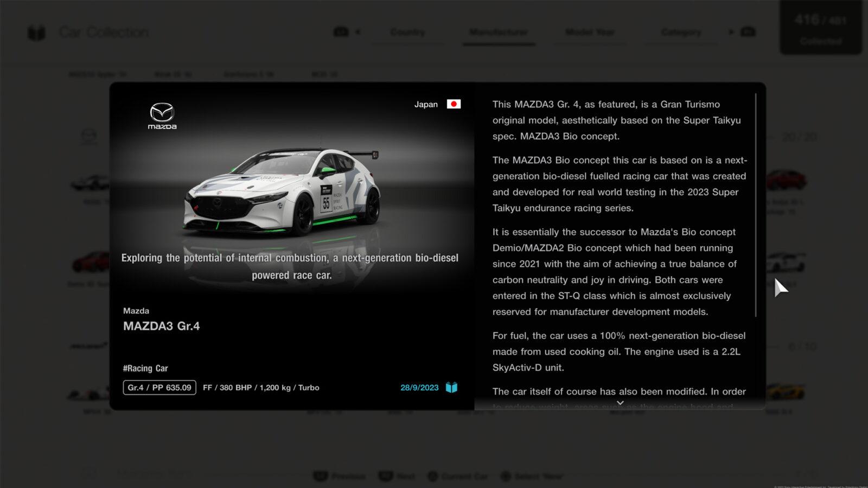The height and width of the screenshot is (488, 868).
Task: Click the right arrow after Category
Action: tap(731, 32)
